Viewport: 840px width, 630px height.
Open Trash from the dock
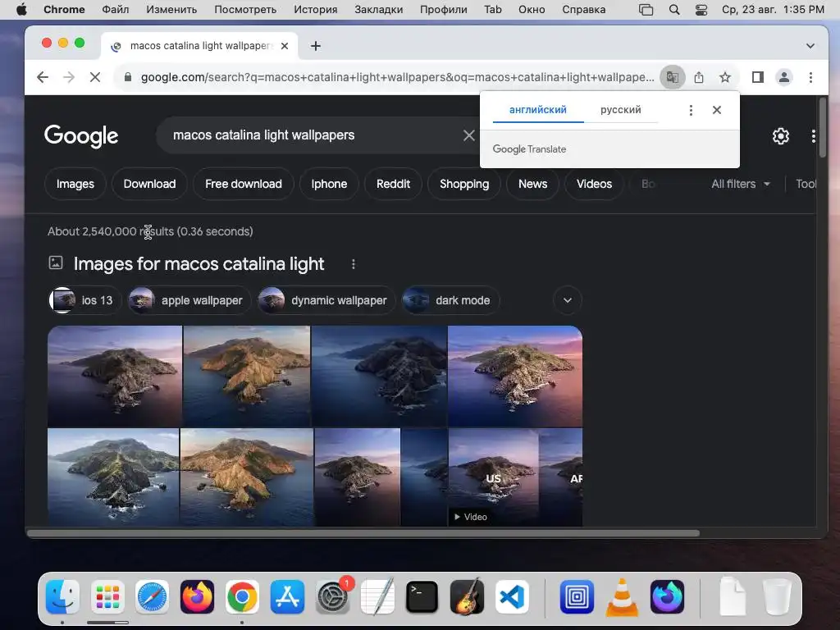(778, 596)
